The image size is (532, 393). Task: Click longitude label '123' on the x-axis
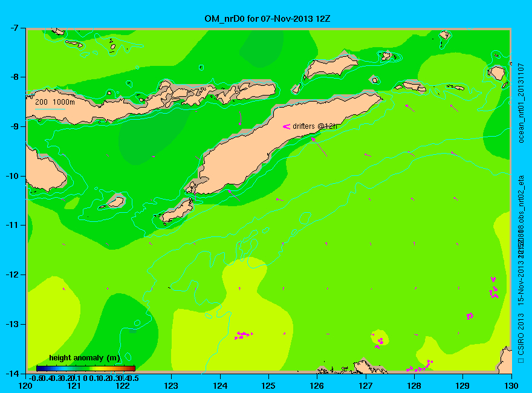(x=171, y=386)
